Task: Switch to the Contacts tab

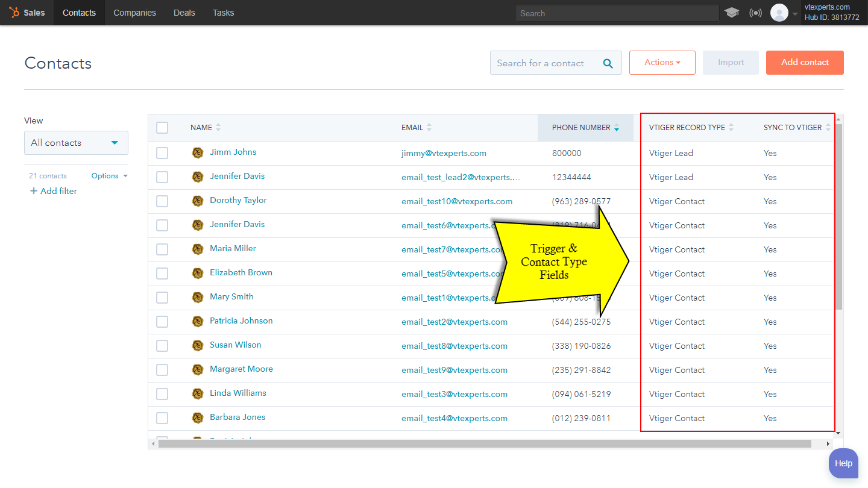Action: 79,13
